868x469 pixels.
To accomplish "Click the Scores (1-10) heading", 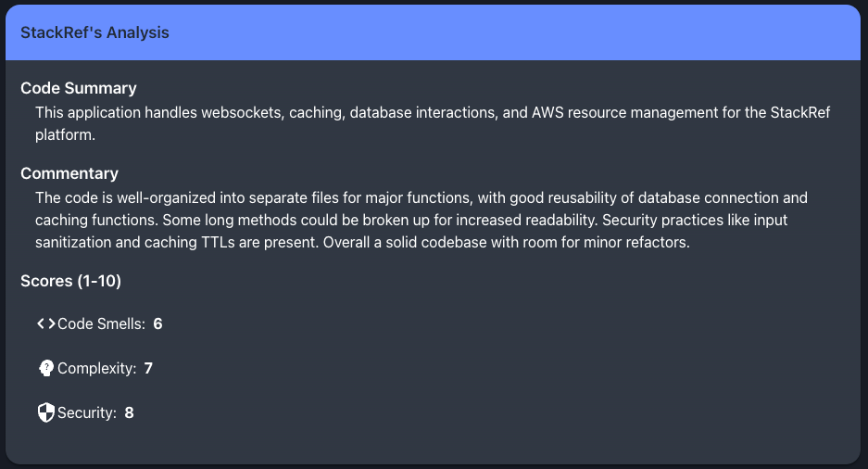I will pyautogui.click(x=70, y=281).
